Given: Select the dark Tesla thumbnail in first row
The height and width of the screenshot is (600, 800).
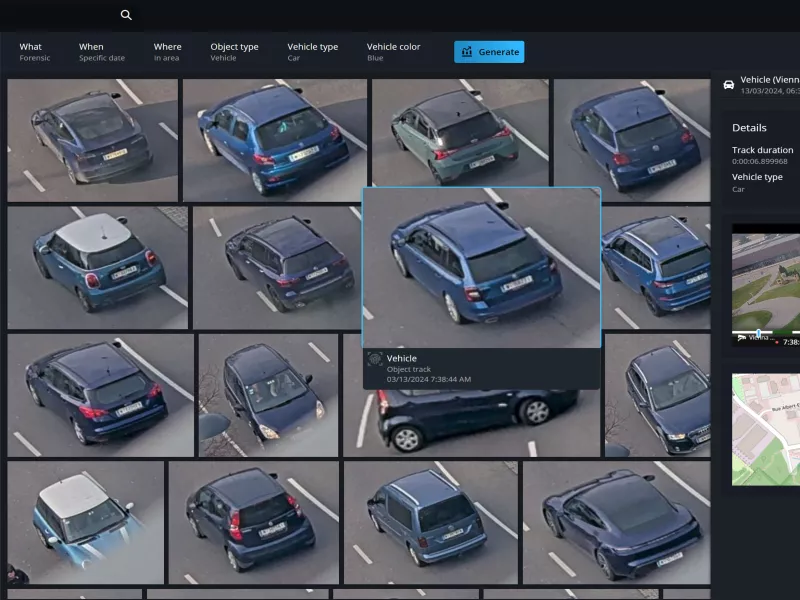Looking at the screenshot, I should point(92,140).
